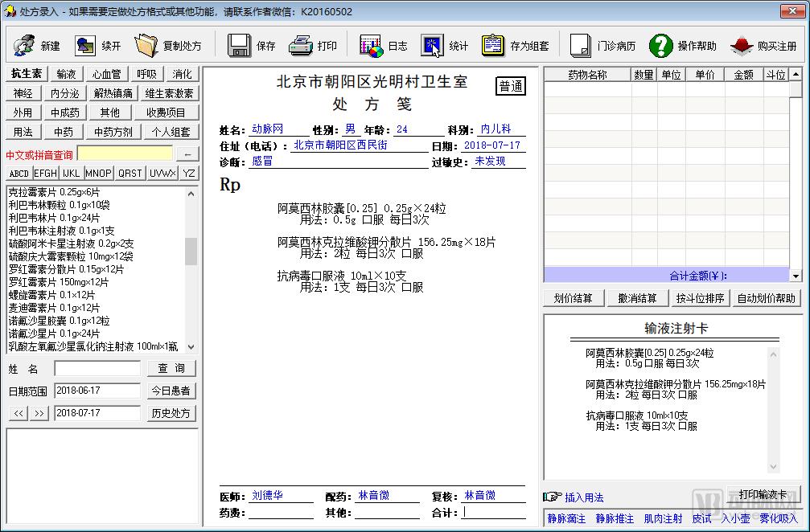
Task: Click 今日患者 button
Action: click(171, 391)
